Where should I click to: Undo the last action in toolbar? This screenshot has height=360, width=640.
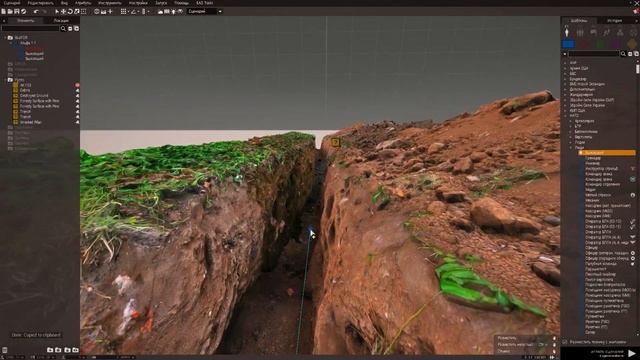36,11
